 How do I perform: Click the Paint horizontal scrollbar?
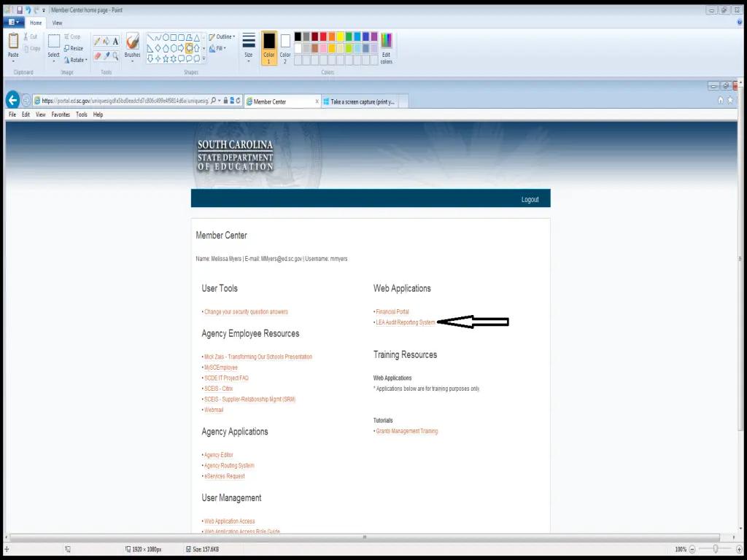(x=365, y=537)
